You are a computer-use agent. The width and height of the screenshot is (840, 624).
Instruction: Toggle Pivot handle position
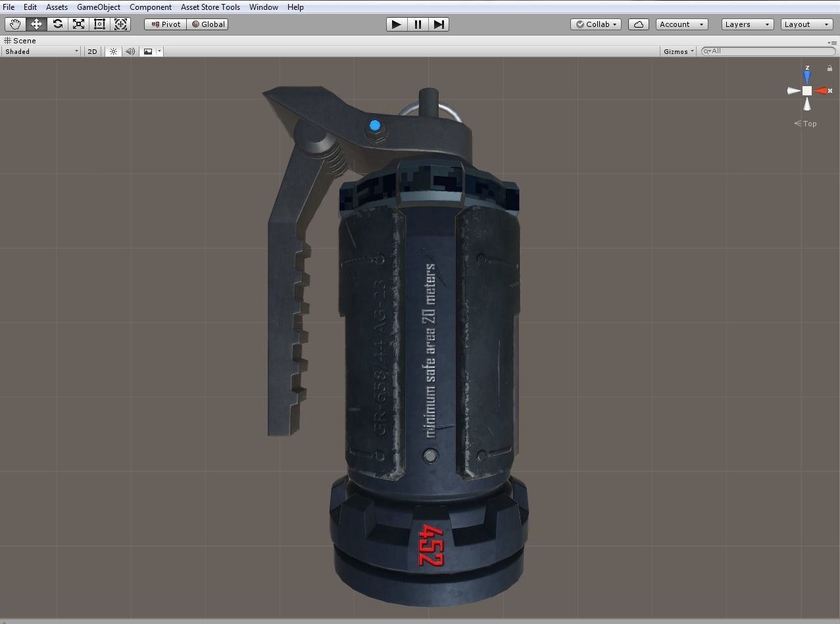click(166, 24)
